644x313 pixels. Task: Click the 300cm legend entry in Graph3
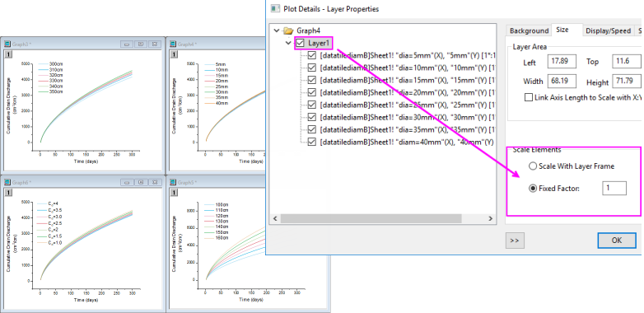(x=50, y=64)
